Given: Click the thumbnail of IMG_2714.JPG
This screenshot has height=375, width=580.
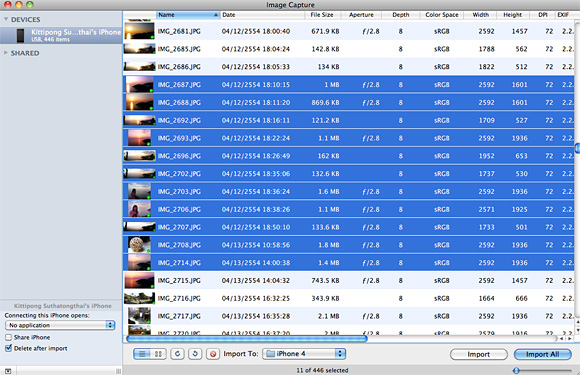Looking at the screenshot, I should 139,263.
